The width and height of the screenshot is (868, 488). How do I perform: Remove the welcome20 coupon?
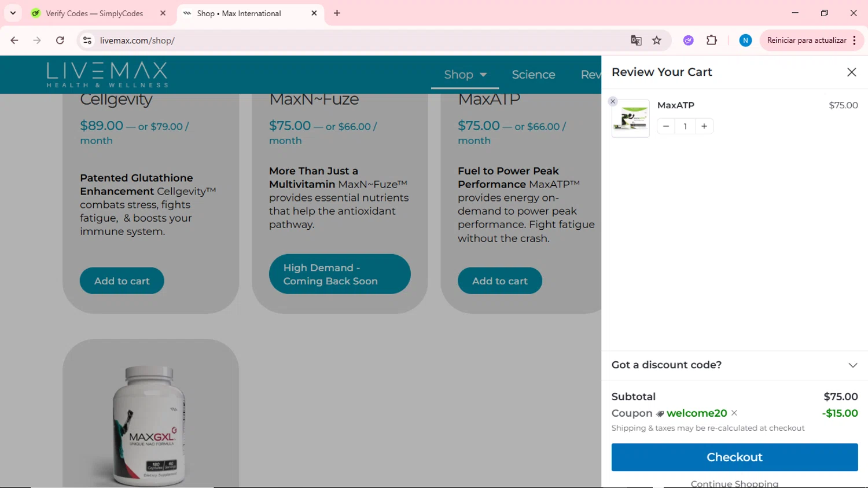pyautogui.click(x=734, y=413)
